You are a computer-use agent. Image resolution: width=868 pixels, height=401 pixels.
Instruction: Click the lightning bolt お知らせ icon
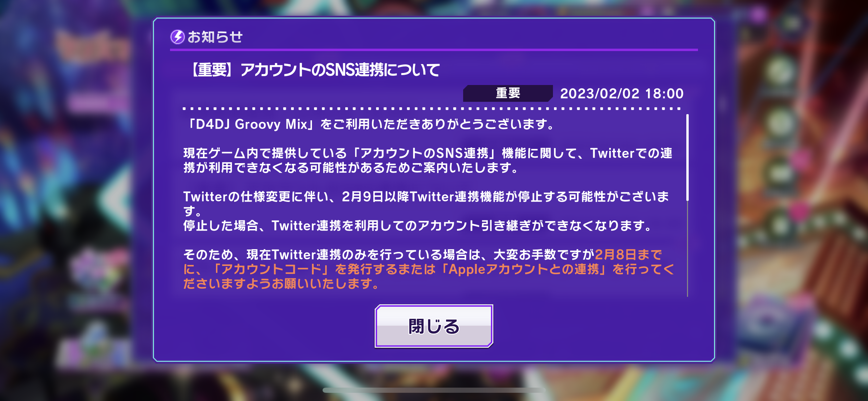pyautogui.click(x=178, y=37)
